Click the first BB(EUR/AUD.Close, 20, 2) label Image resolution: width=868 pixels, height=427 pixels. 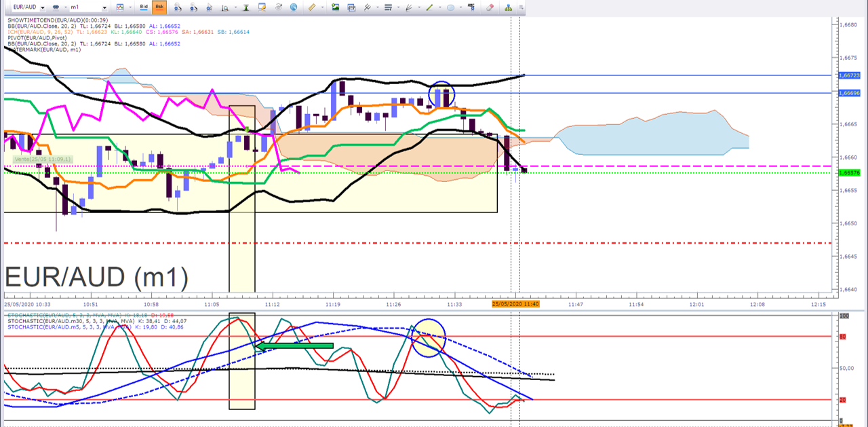pyautogui.click(x=42, y=26)
